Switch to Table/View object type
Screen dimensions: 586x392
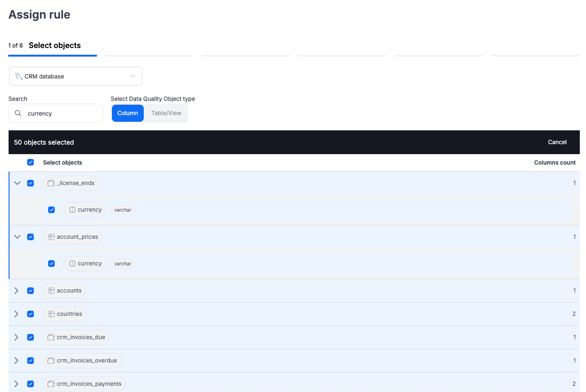[x=166, y=113]
